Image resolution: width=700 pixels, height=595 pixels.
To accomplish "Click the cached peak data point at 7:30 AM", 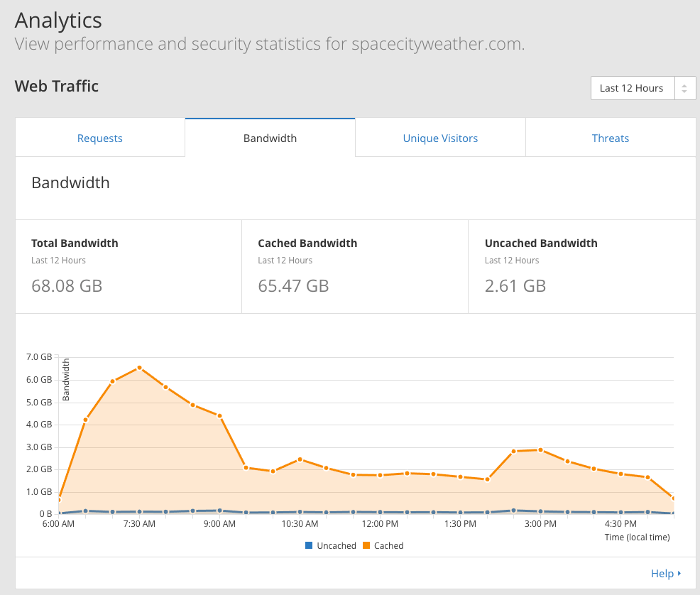I will [x=139, y=368].
